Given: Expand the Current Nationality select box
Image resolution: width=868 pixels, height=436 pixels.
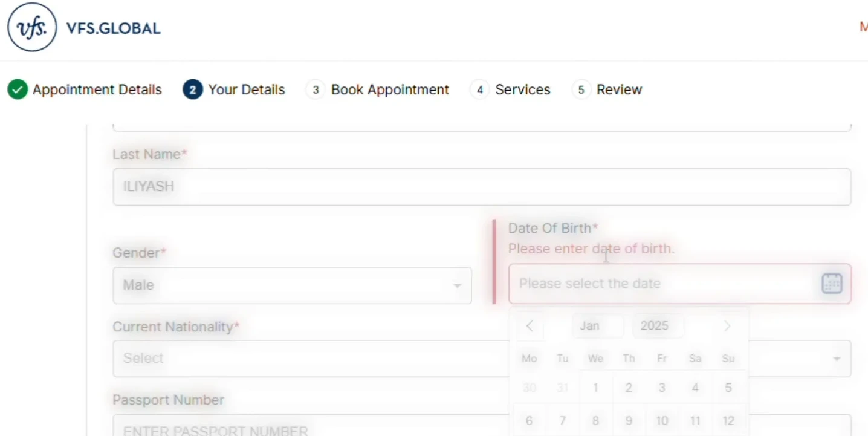Looking at the screenshot, I should pyautogui.click(x=482, y=359).
